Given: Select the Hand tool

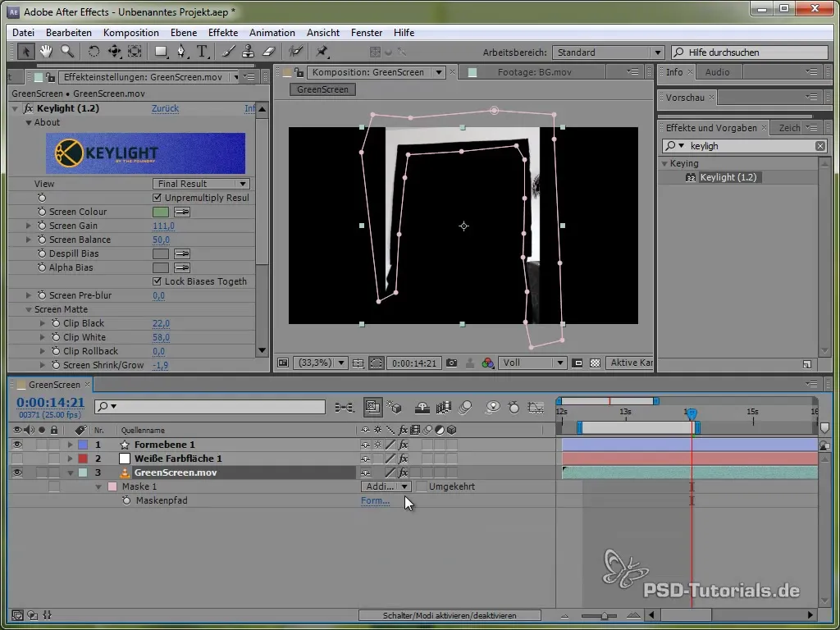Looking at the screenshot, I should pos(46,52).
